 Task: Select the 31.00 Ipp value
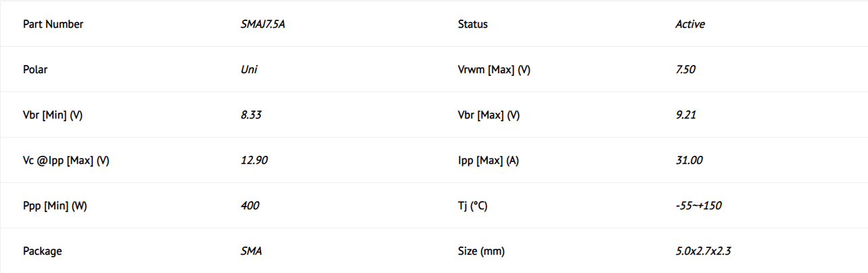pyautogui.click(x=689, y=161)
